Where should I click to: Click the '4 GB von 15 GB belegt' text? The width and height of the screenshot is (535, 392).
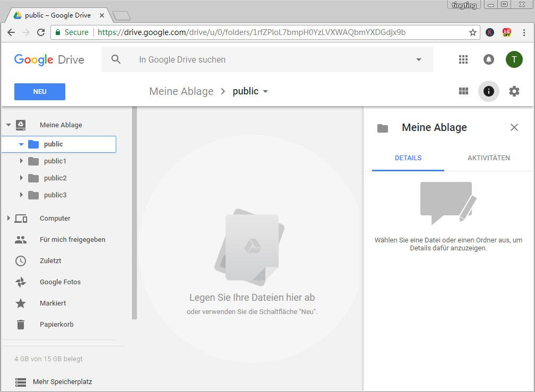(48, 359)
